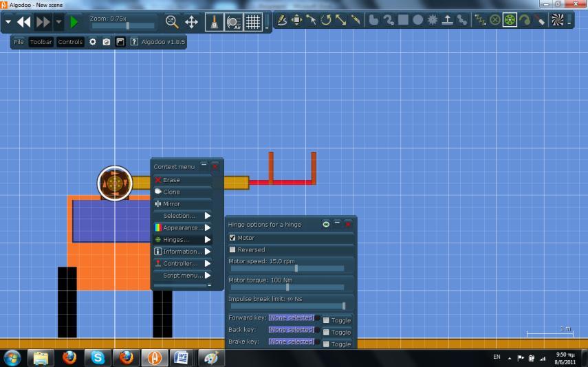This screenshot has height=367, width=588.
Task: Select the Move tool
Action: (x=296, y=20)
